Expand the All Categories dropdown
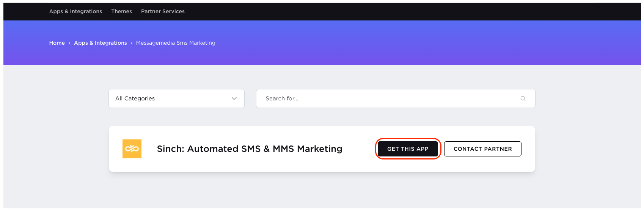Viewport: 644px width, 211px height. click(176, 98)
